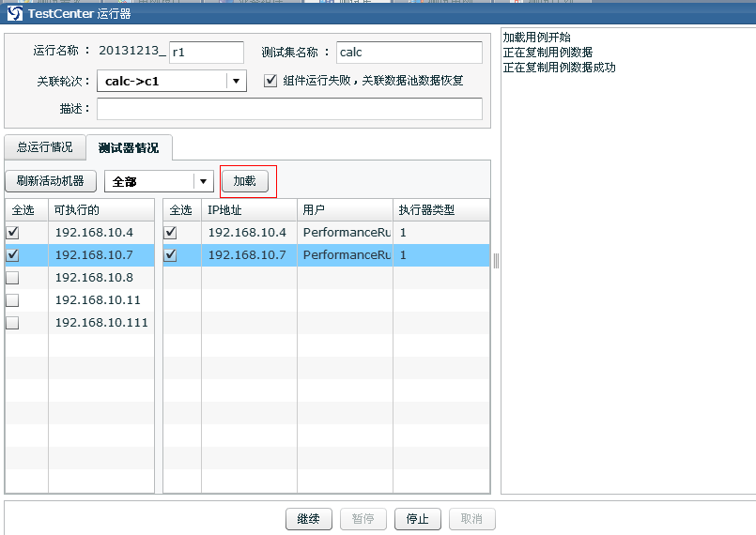The width and height of the screenshot is (756, 535).
Task: Switch to the 总运行情况 tab
Action: 44,147
